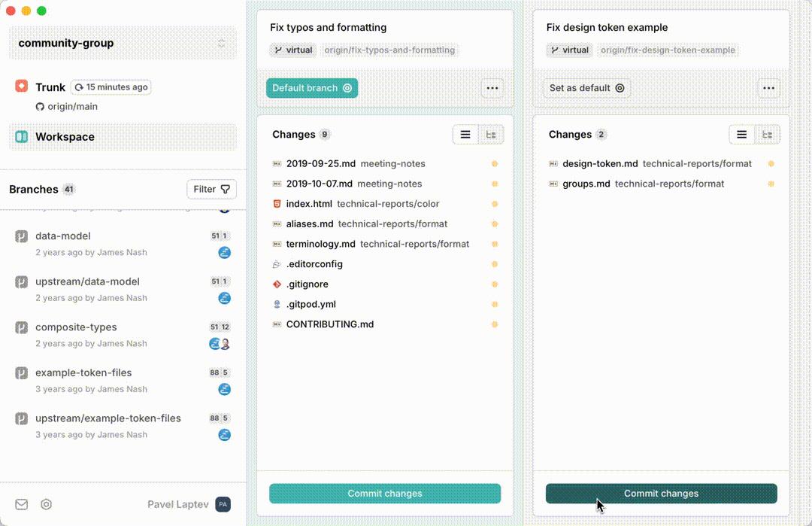Switch left Changes panel to tree view
Image resolution: width=812 pixels, height=526 pixels.
tap(491, 135)
